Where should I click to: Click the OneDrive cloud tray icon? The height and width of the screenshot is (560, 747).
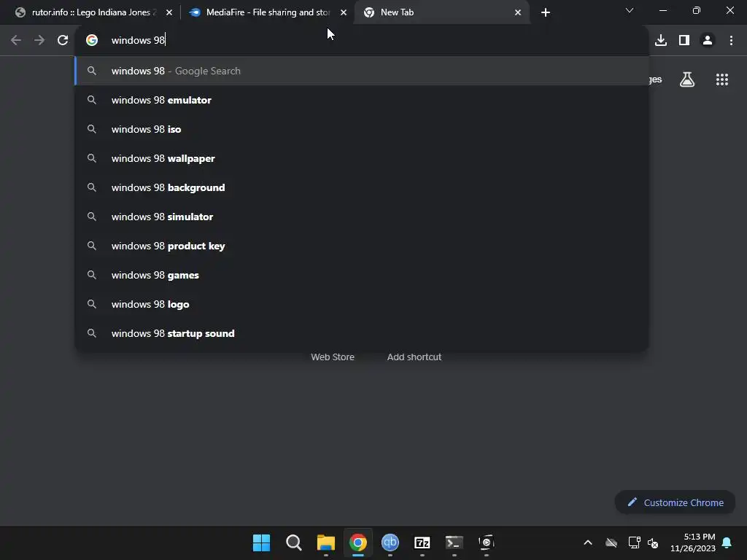611,542
